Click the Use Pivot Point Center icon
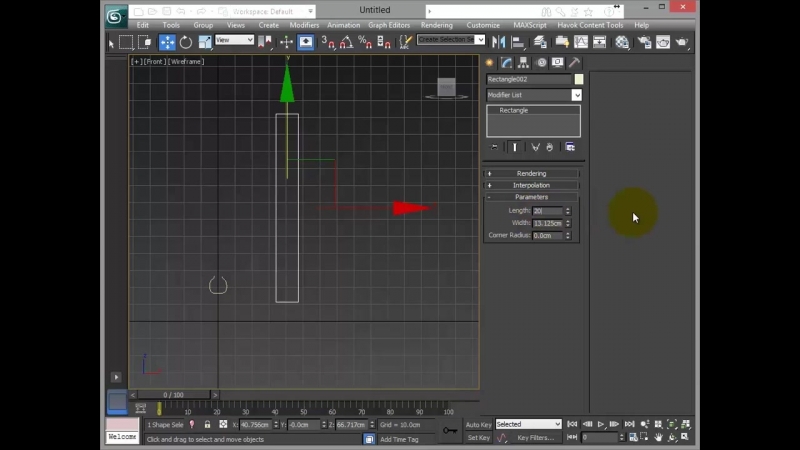 [x=265, y=42]
